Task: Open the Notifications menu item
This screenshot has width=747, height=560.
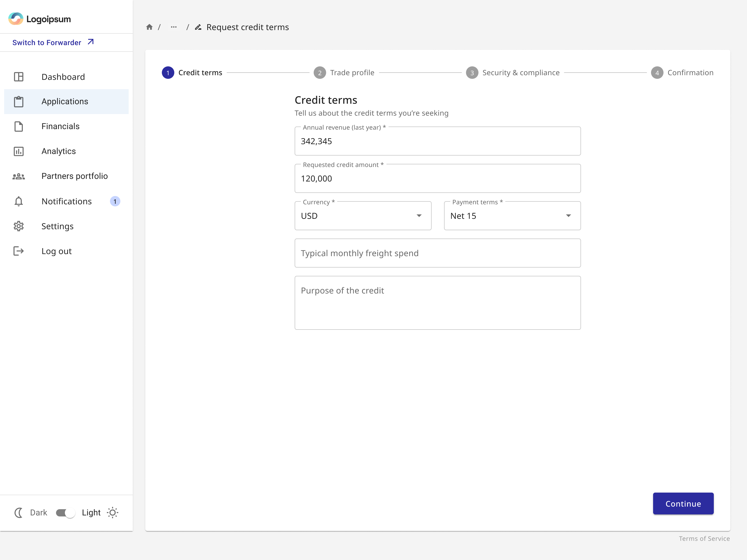Action: click(66, 201)
